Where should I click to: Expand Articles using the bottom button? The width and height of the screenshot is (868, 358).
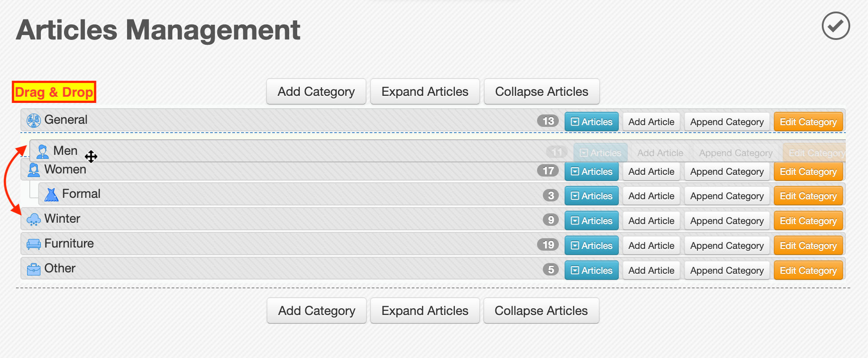click(x=425, y=311)
